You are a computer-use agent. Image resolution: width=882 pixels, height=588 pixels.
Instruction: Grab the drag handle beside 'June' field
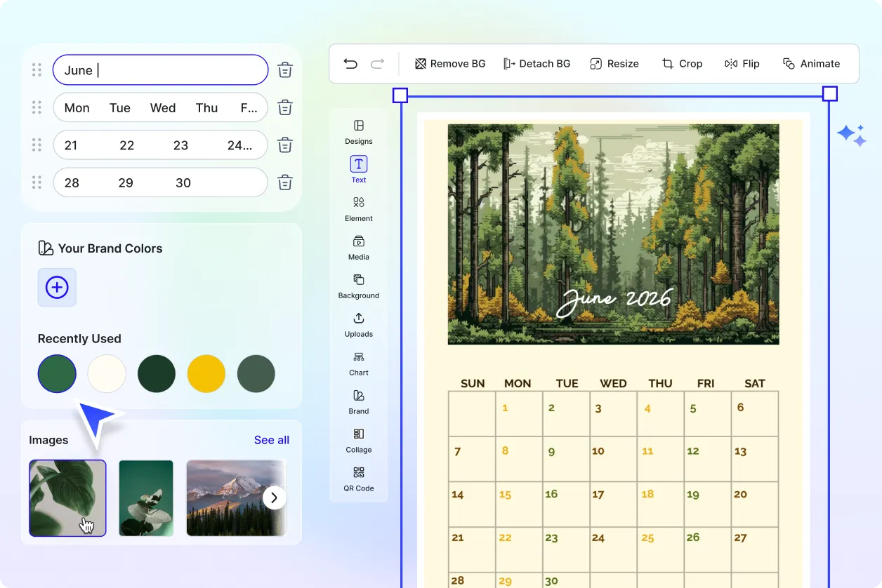coord(37,70)
